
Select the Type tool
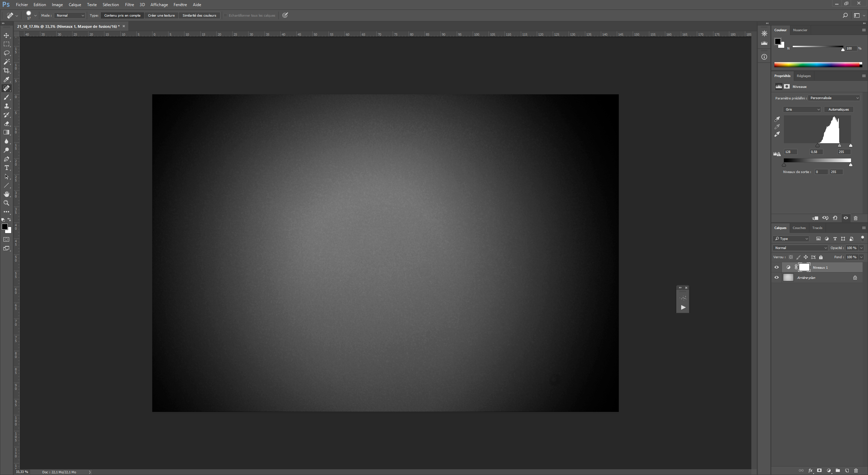point(6,168)
